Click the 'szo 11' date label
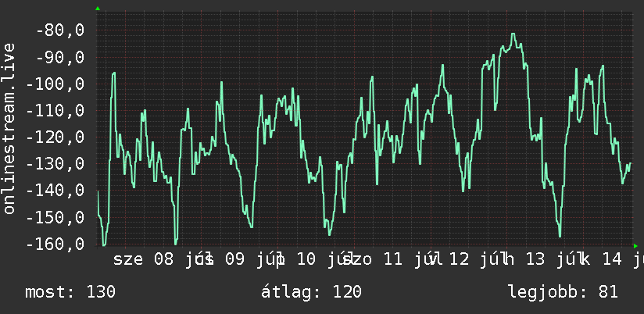Viewport: 644px width, 314px height. 373,259
